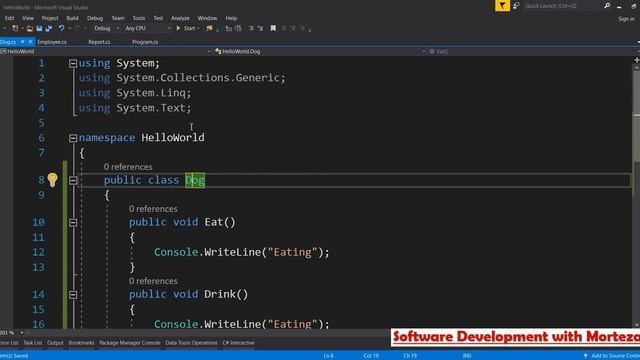Click the Quick Launch search magnifier icon

click(607, 6)
